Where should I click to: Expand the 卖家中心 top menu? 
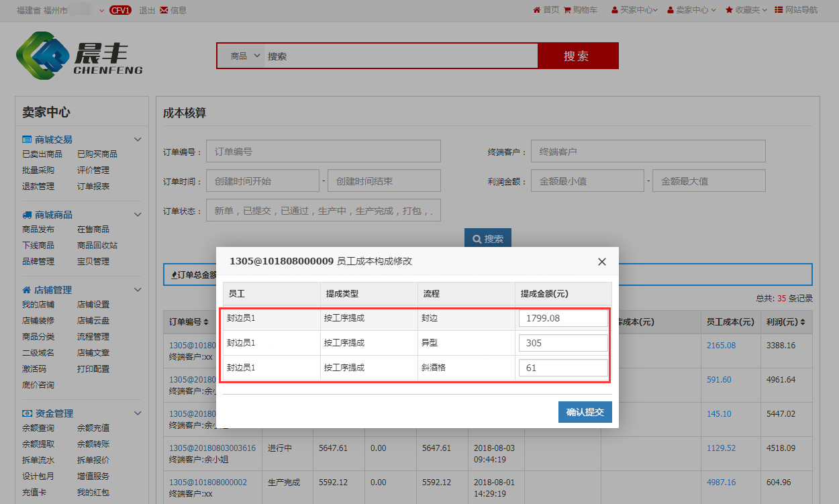pos(692,10)
